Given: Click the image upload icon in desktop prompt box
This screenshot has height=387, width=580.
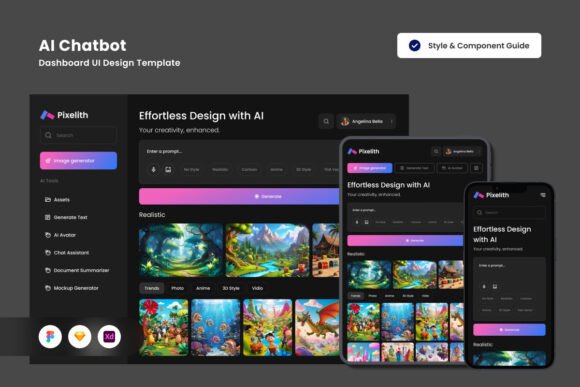Looking at the screenshot, I should [168, 169].
